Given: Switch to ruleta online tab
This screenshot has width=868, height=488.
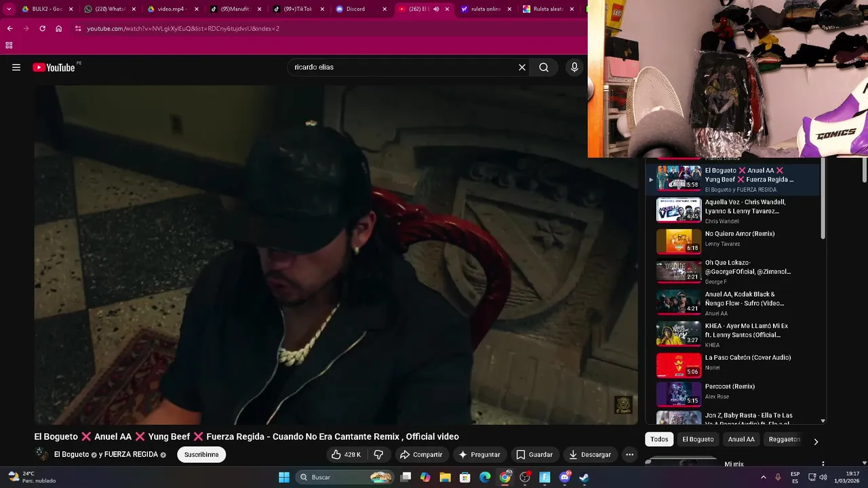Looking at the screenshot, I should 486,9.
